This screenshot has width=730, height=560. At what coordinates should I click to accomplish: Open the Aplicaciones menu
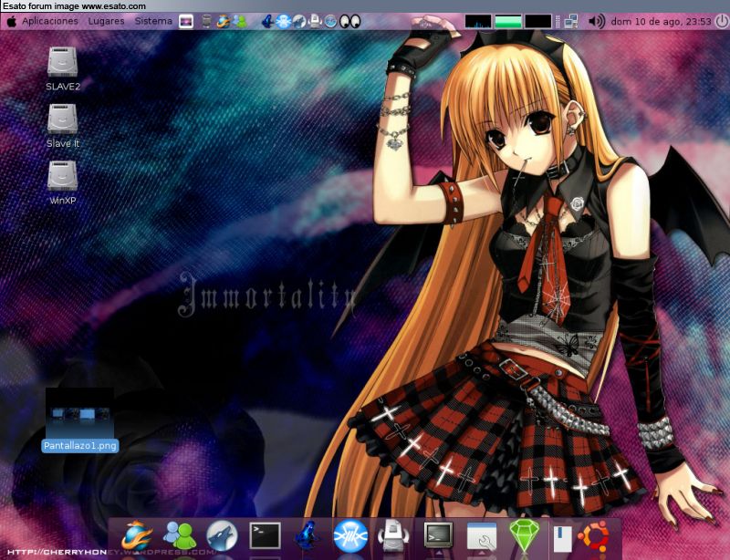(50, 21)
